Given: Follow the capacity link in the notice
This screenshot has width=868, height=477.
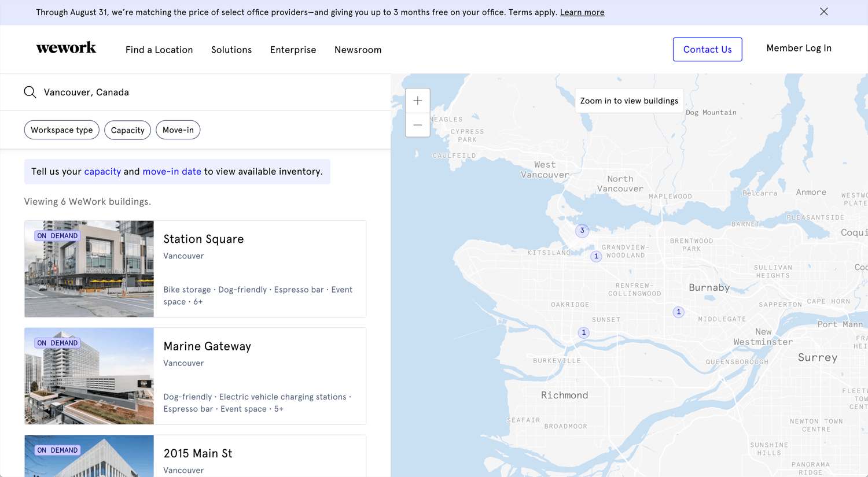Looking at the screenshot, I should tap(102, 172).
